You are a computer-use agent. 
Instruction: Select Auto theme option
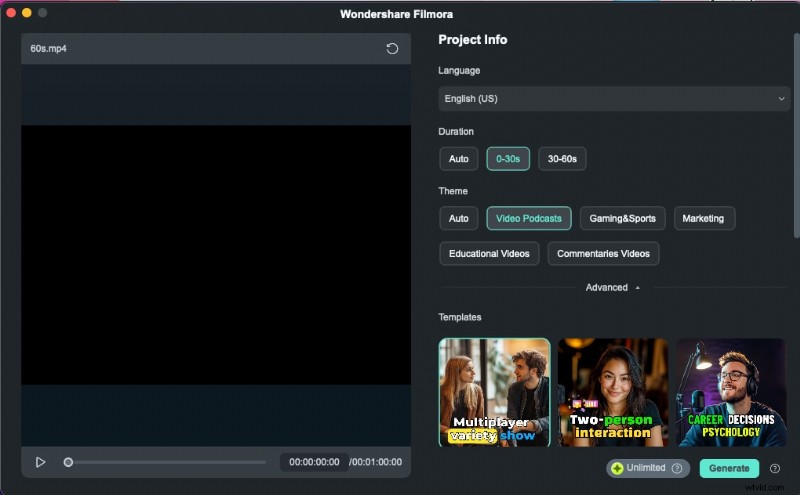click(x=458, y=218)
